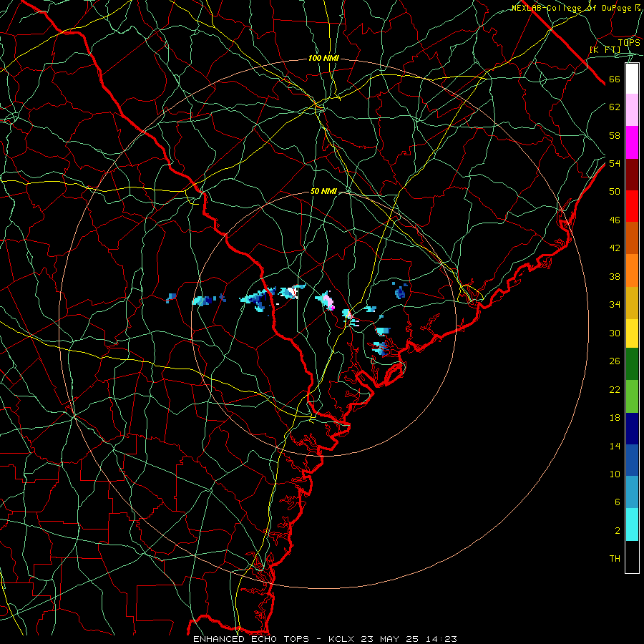Click the bright red 46-50 kft swatch

632,206
